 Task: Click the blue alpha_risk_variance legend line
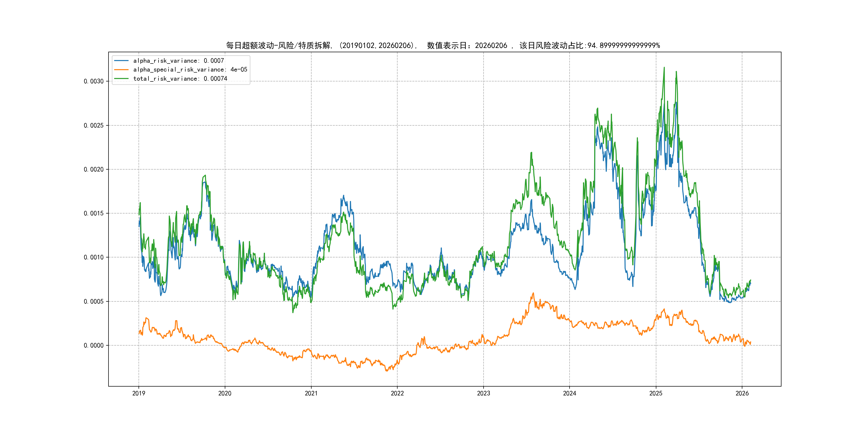click(121, 61)
